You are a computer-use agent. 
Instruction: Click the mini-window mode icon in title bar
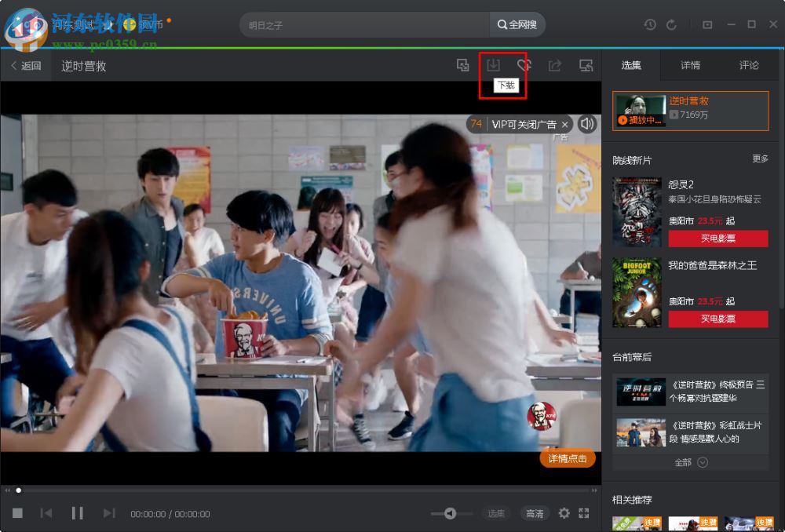click(707, 25)
